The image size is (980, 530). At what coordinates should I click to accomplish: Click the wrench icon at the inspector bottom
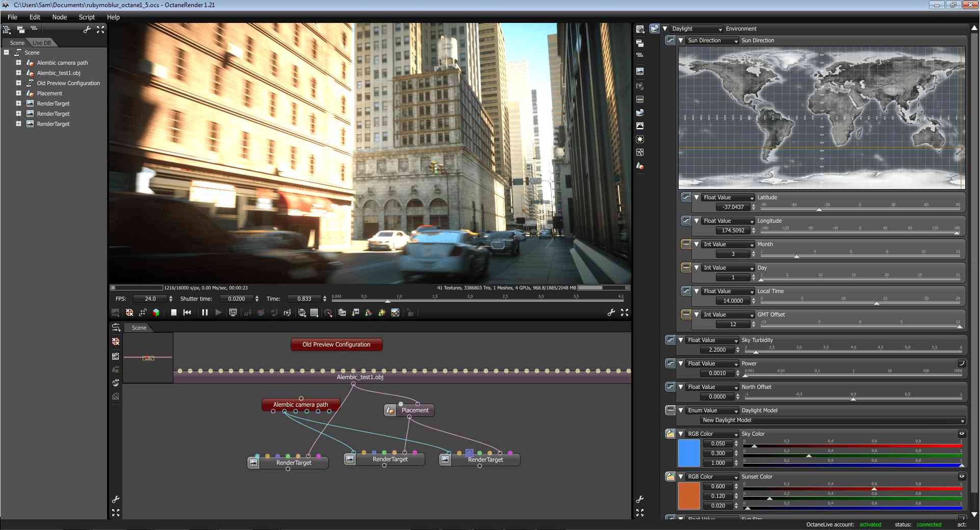[x=640, y=499]
